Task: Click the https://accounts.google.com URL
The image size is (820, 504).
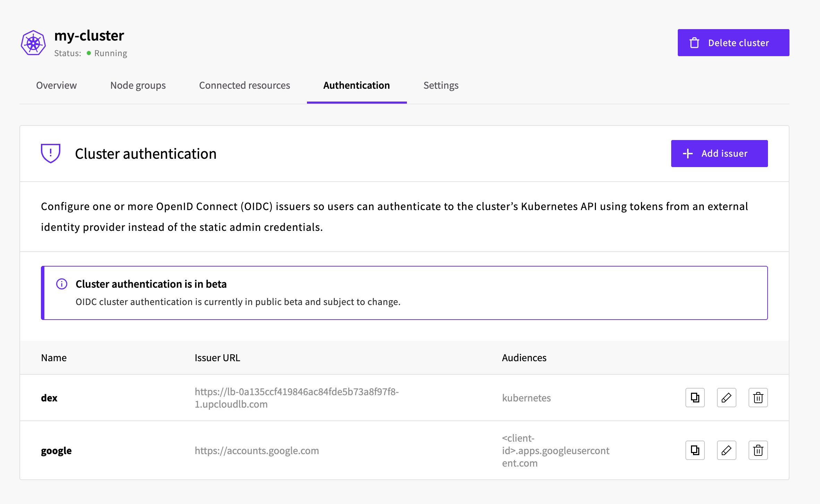Action: tap(257, 451)
